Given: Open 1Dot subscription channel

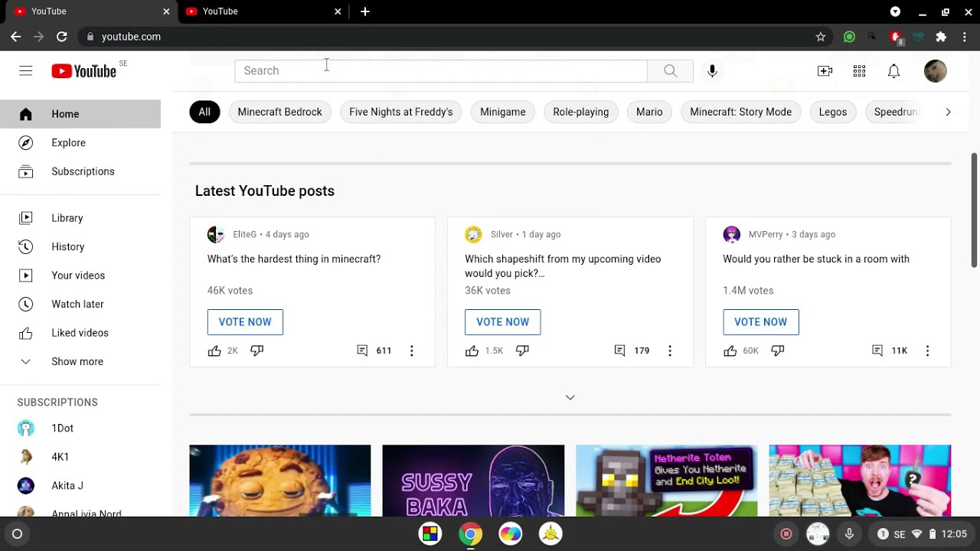Looking at the screenshot, I should click(x=80, y=429).
